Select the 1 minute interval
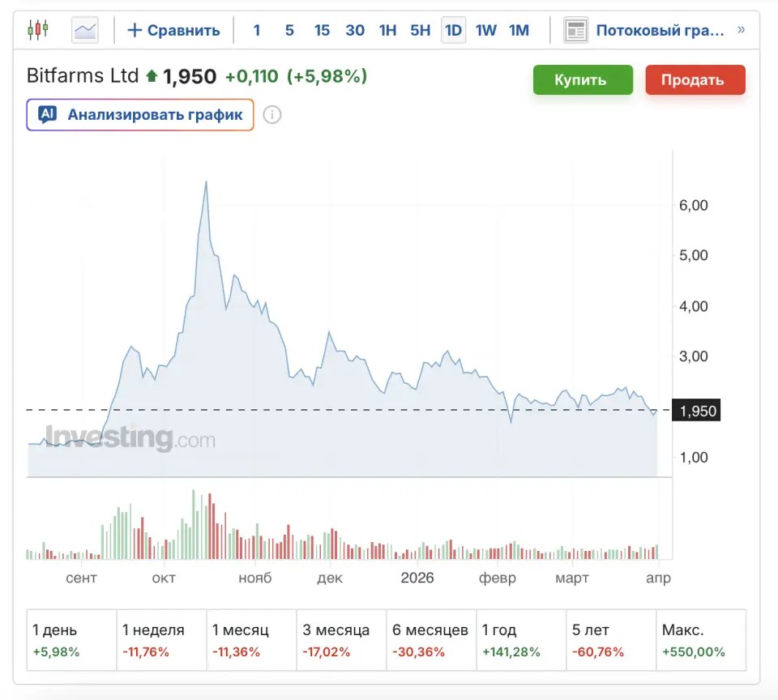778x700 pixels. [257, 30]
